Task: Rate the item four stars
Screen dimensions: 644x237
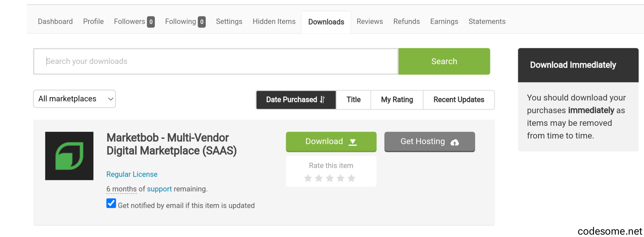Action: click(x=341, y=178)
